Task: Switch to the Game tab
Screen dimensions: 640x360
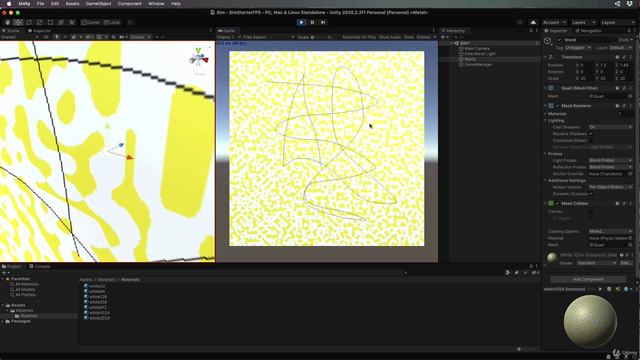Action: 227,31
